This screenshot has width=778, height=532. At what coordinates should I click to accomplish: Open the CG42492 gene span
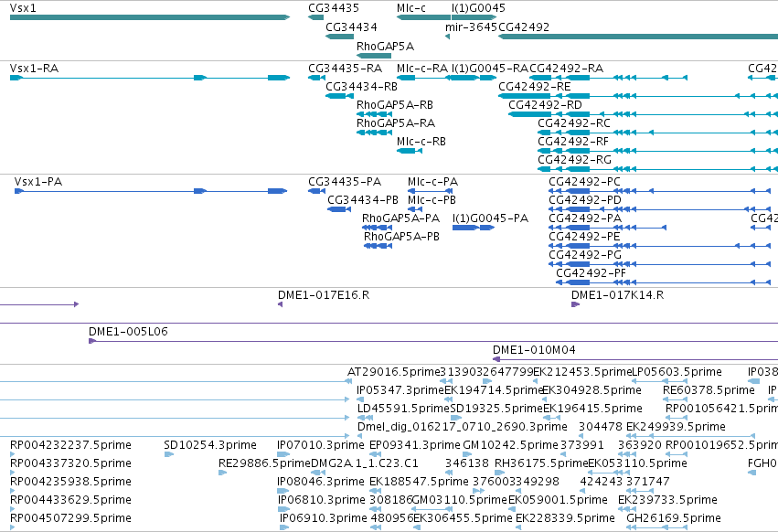click(x=638, y=37)
